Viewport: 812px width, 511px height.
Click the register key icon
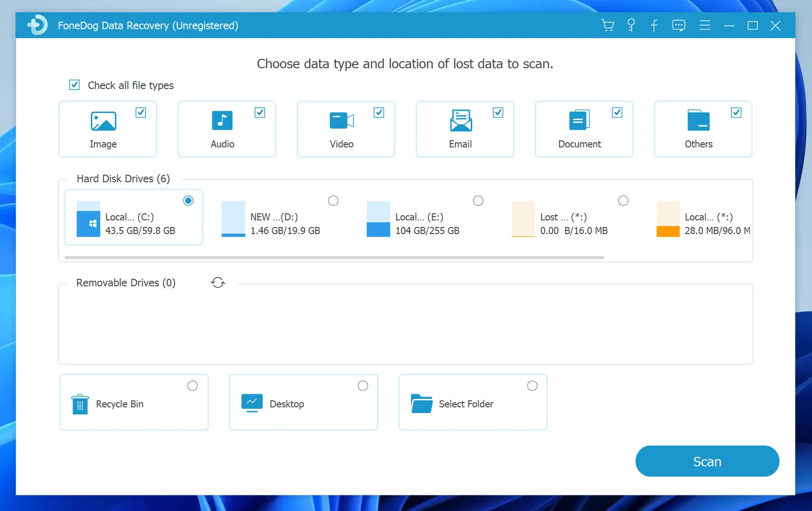coord(631,25)
